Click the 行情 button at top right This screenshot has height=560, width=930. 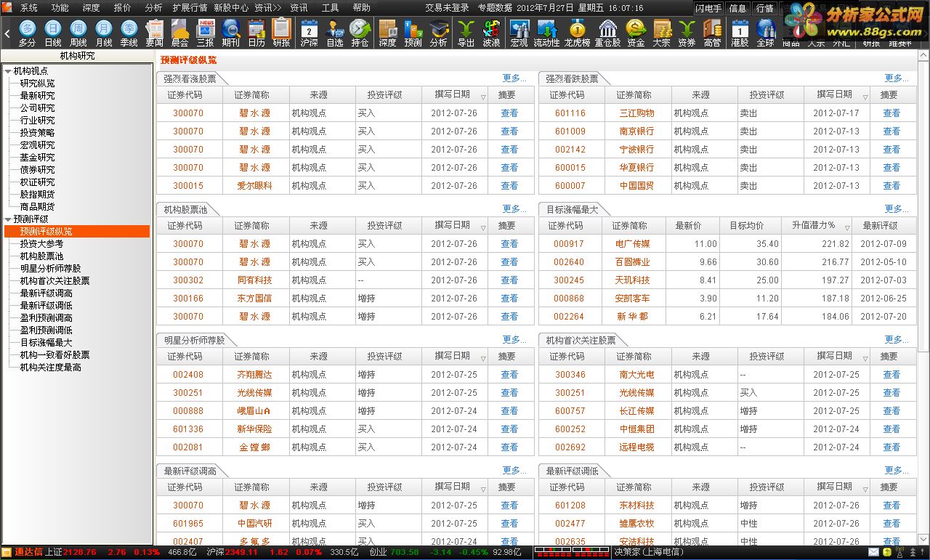pyautogui.click(x=764, y=8)
